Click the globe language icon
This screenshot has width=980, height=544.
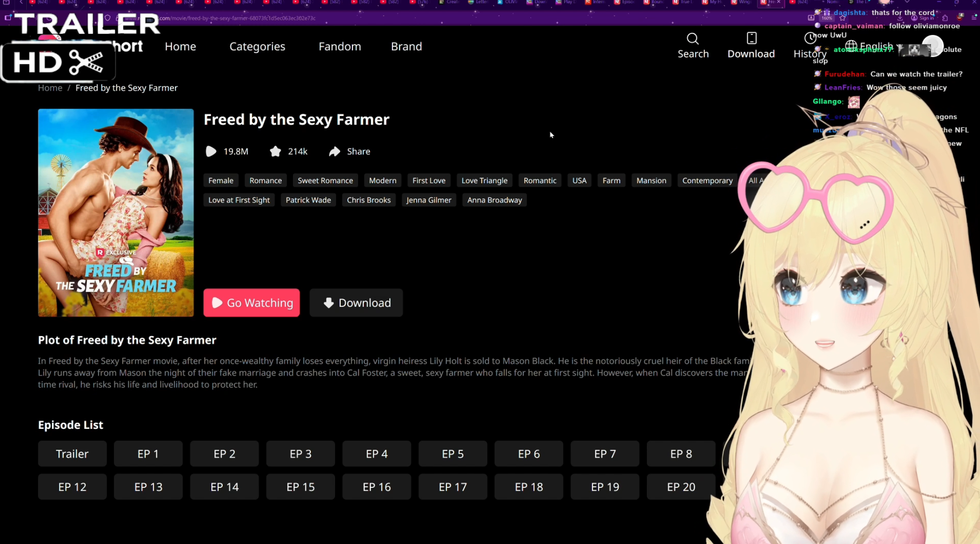click(x=851, y=46)
